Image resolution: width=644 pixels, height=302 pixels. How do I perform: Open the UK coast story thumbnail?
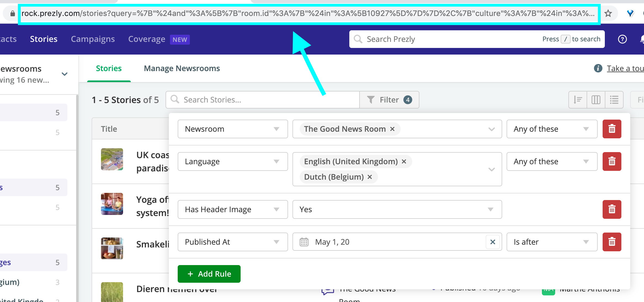[112, 159]
